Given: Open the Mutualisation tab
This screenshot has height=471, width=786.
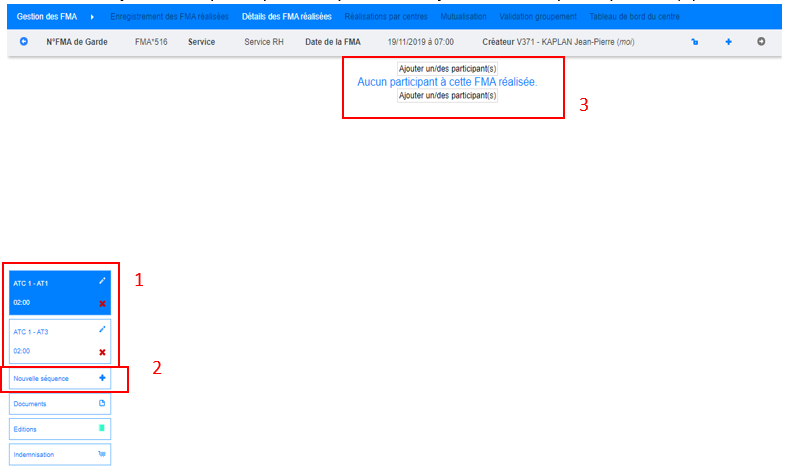Looking at the screenshot, I should coord(463,17).
